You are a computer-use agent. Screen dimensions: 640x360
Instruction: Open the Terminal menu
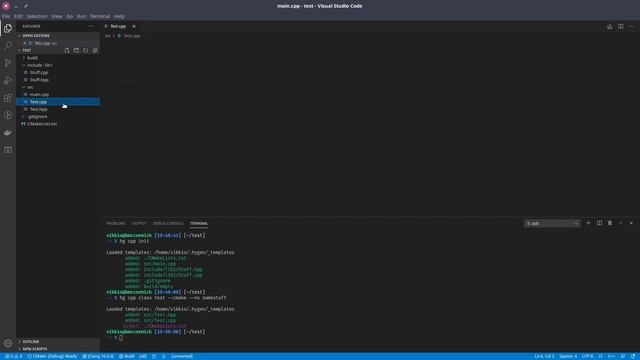coord(100,16)
